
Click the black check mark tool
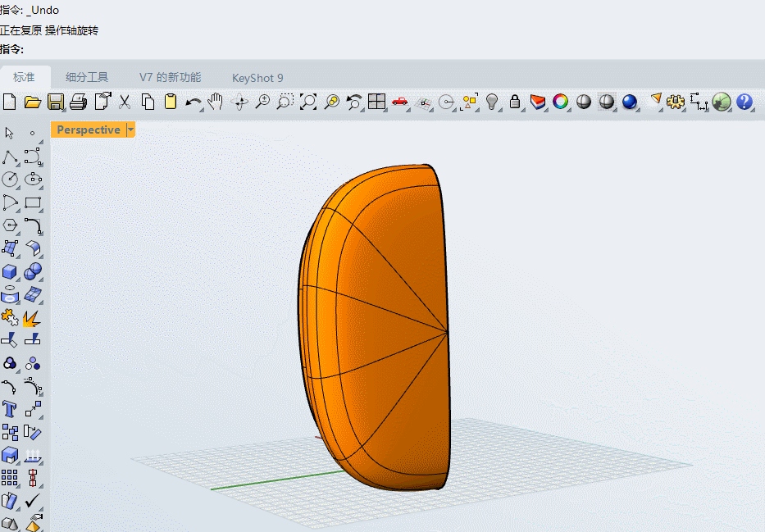(x=32, y=500)
